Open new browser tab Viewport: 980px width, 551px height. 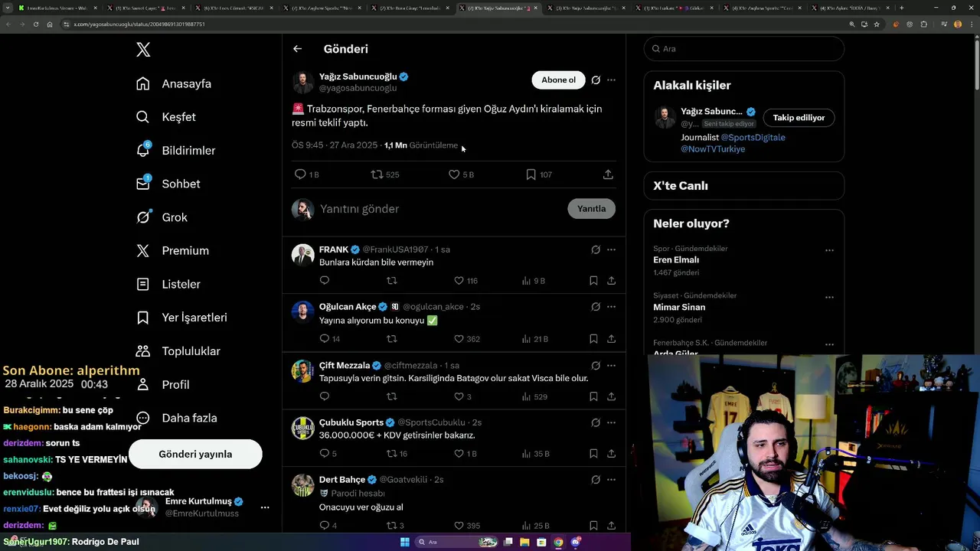[x=901, y=8]
